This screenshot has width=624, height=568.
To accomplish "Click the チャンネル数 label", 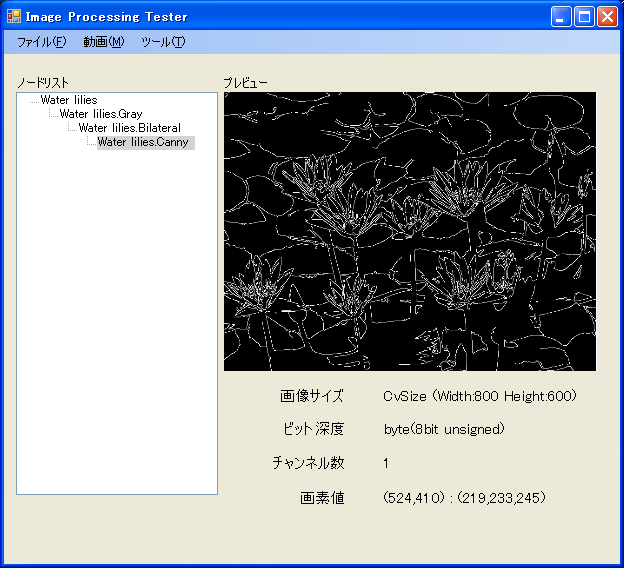I will (308, 463).
